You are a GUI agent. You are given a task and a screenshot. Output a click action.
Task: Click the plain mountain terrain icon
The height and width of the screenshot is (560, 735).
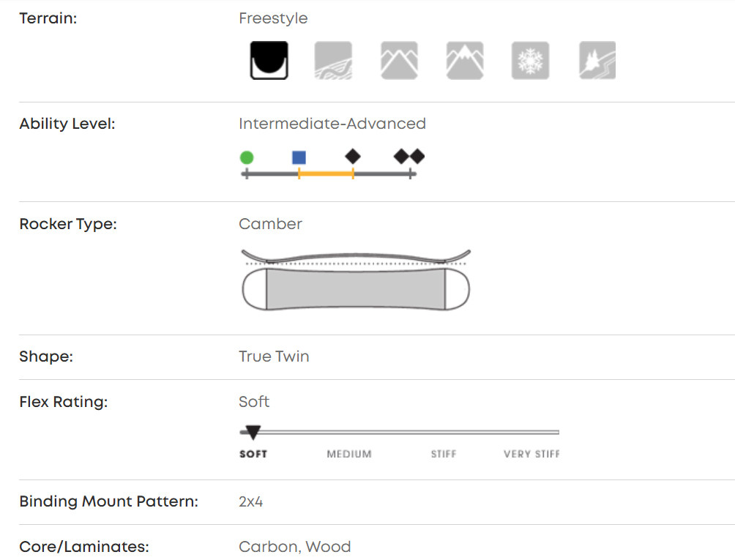(399, 60)
